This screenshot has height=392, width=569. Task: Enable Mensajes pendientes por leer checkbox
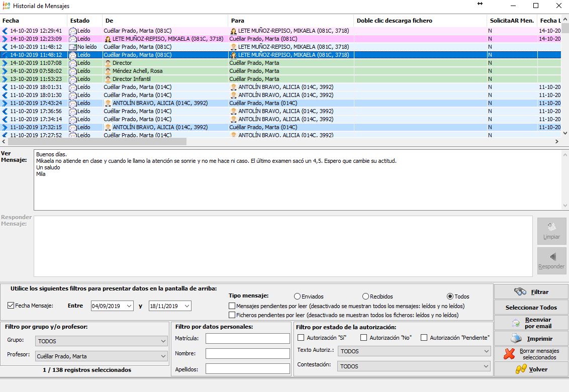(232, 306)
